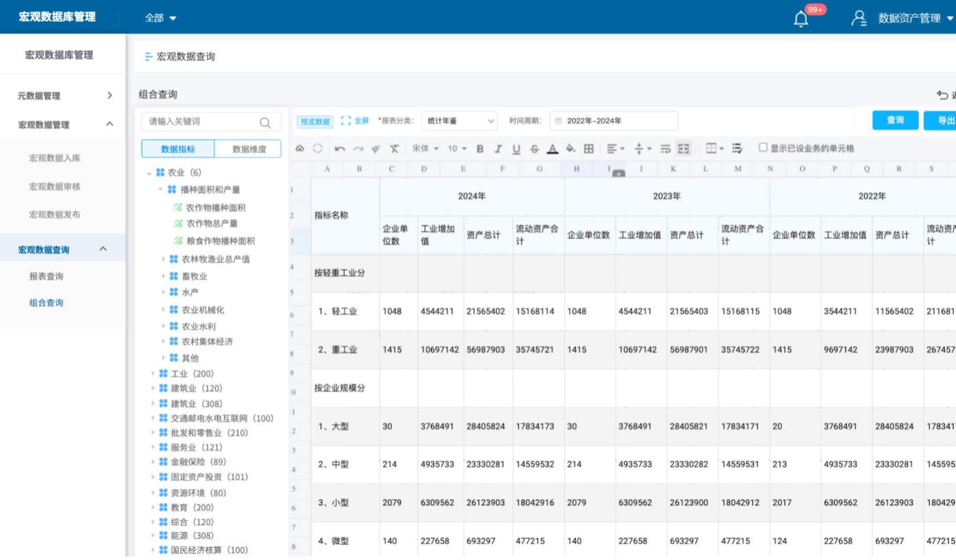Click the text wrap icon
This screenshot has width=956, height=560.
[x=666, y=149]
